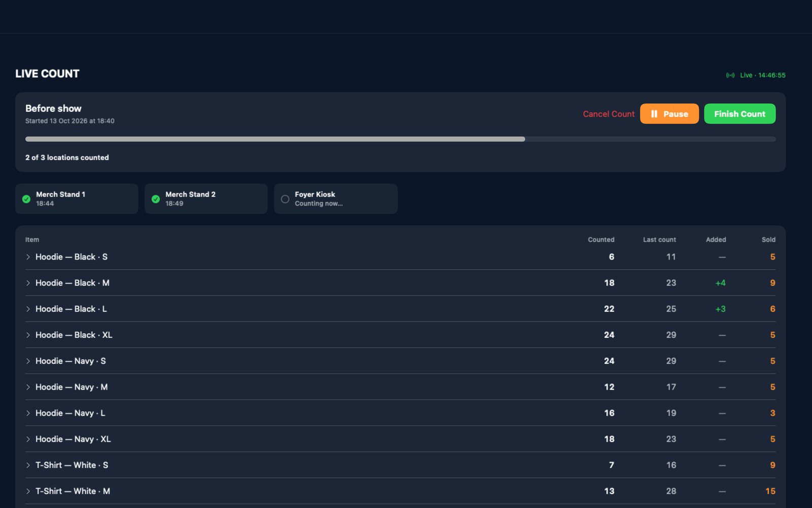Click last count 19 for Hoodie Navy L
Viewport: 812px width, 508px height.
(671, 413)
